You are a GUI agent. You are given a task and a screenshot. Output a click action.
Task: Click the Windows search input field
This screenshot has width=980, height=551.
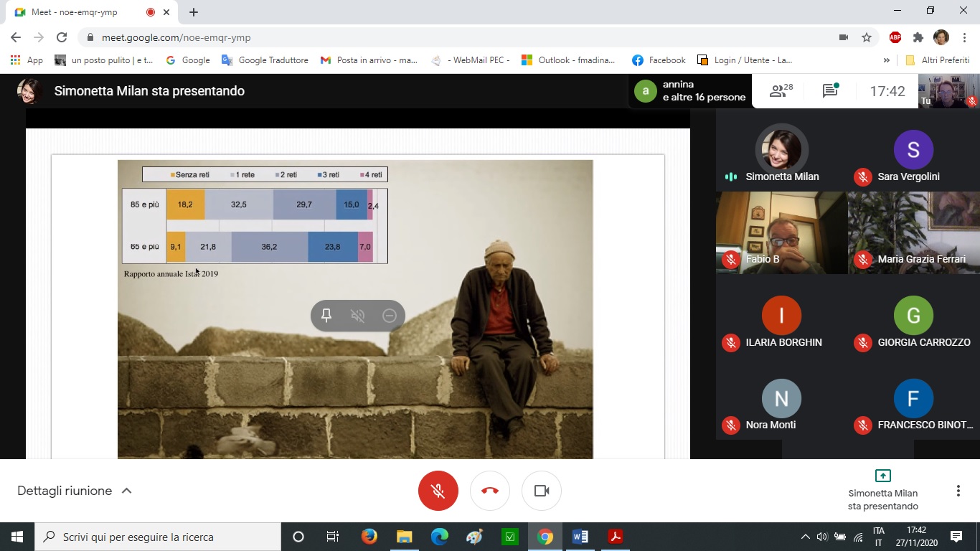point(158,537)
